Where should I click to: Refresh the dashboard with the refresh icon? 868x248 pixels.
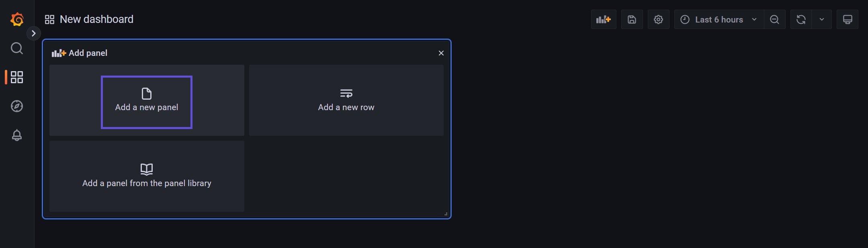click(801, 19)
